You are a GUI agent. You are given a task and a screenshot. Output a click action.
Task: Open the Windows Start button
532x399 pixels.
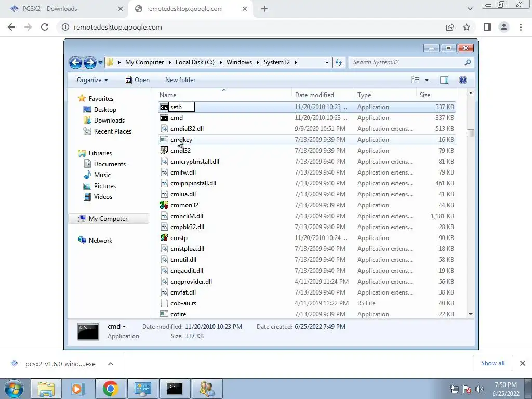point(14,389)
